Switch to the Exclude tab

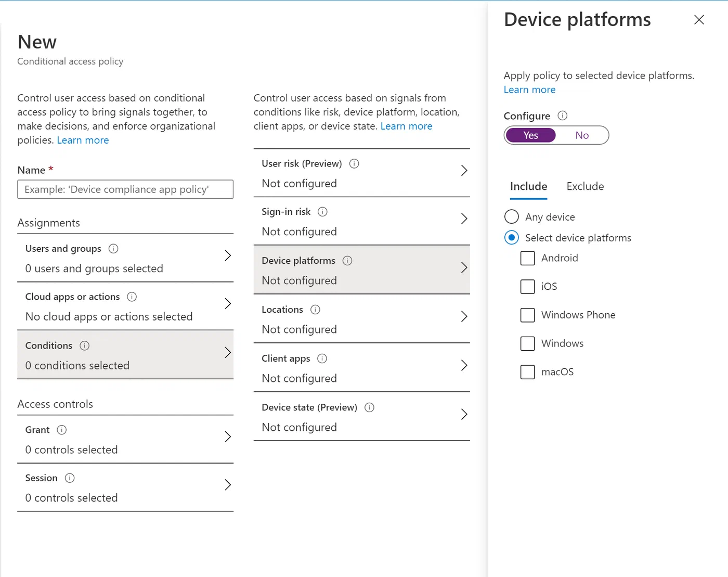586,186
